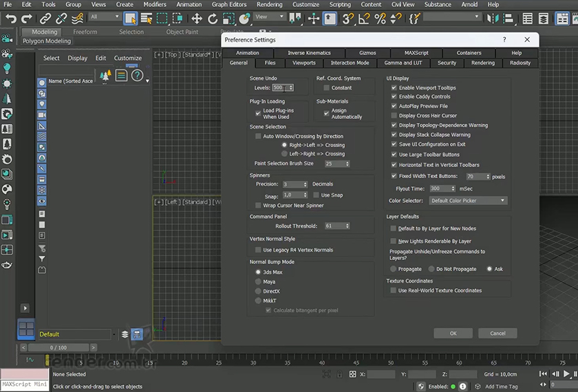Viewport: 578px width, 392px height.
Task: Open the Color Selector dropdown
Action: click(x=468, y=201)
